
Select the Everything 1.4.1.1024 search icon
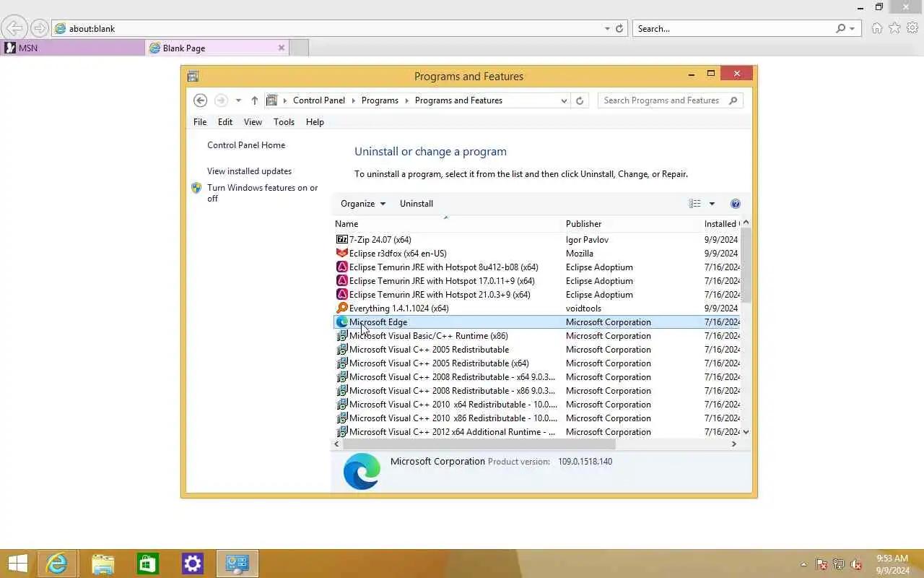click(342, 308)
